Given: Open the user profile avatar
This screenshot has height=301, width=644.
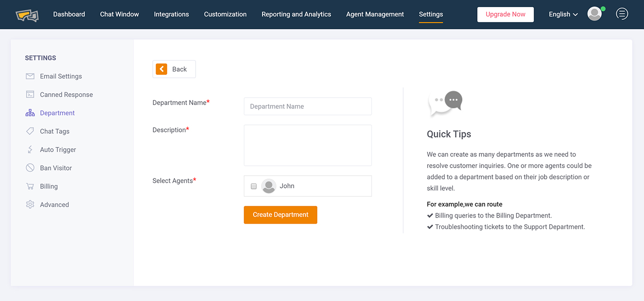Looking at the screenshot, I should pos(594,14).
